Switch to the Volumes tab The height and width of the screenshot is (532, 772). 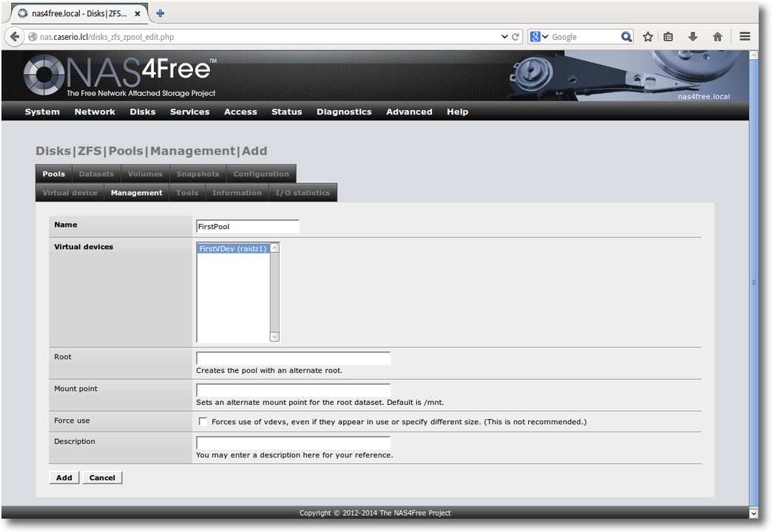click(x=145, y=174)
